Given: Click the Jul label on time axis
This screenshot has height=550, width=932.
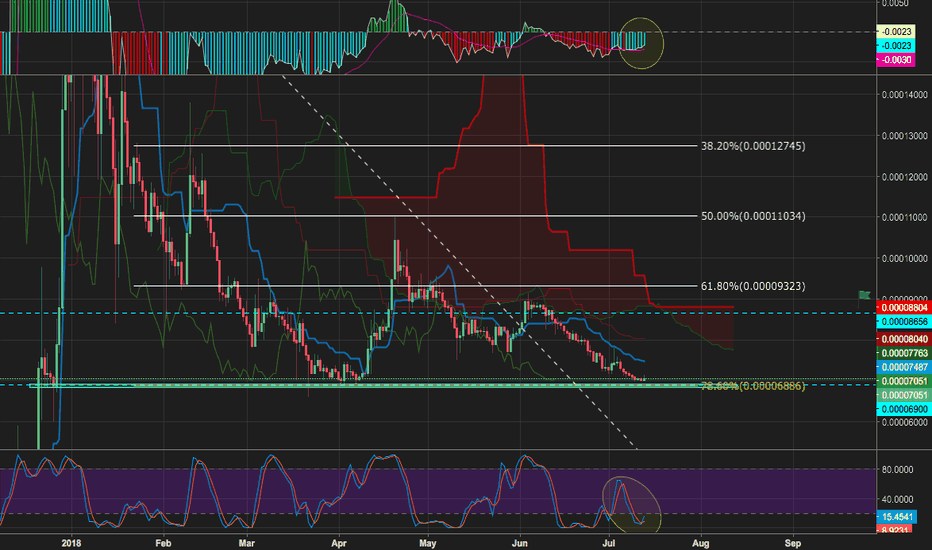Looking at the screenshot, I should 609,543.
